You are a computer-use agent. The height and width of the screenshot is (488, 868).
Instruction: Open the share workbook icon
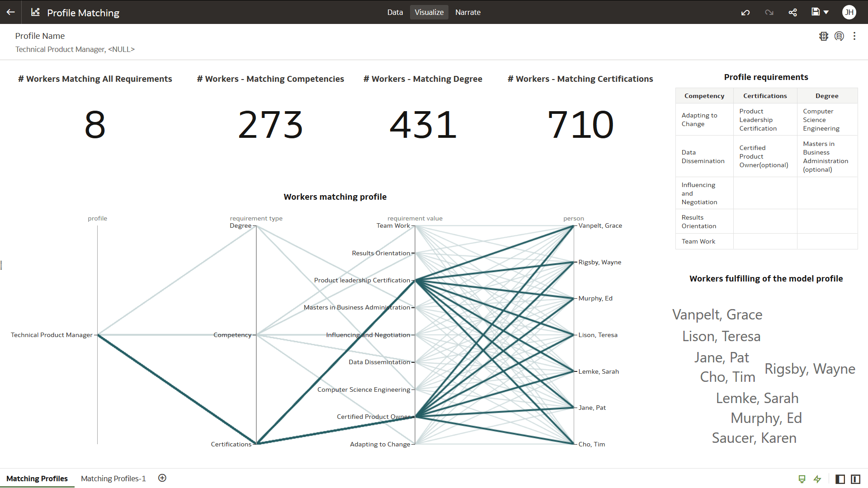pos(793,12)
